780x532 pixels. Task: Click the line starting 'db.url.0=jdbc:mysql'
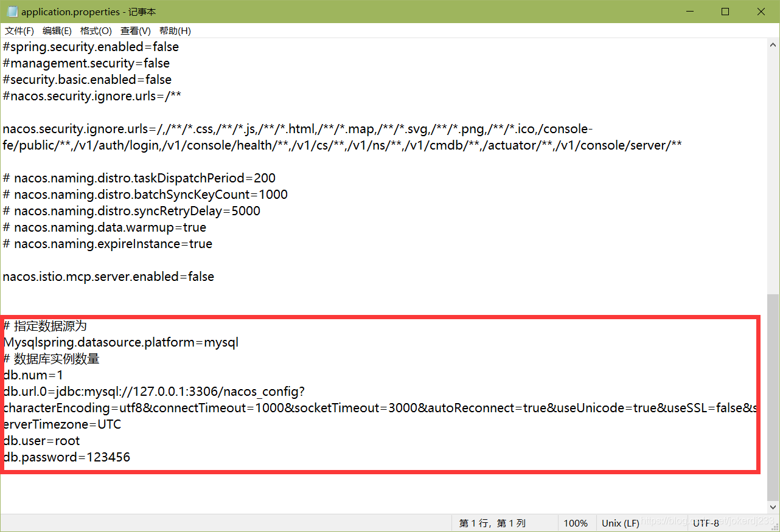[154, 392]
